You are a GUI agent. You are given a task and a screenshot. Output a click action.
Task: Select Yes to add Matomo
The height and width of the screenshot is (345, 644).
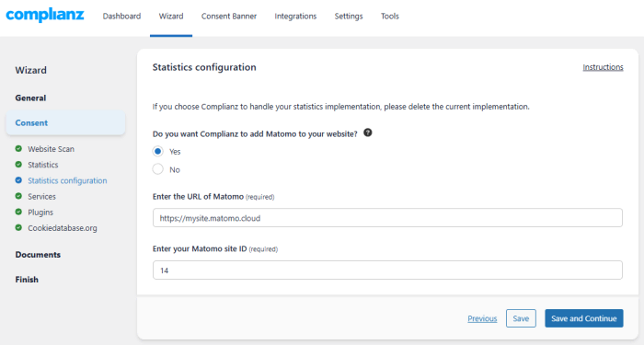pyautogui.click(x=157, y=151)
